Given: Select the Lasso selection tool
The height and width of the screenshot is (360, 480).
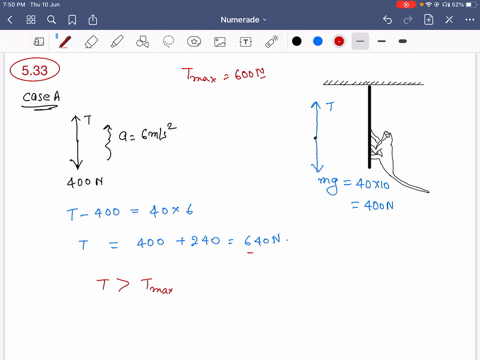Looking at the screenshot, I should click(x=168, y=42).
